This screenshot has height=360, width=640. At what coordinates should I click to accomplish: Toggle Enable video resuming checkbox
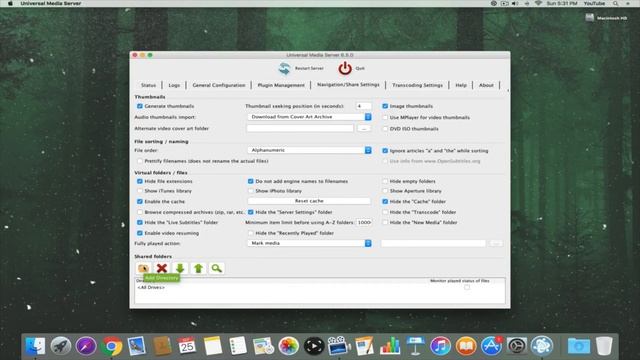[140, 233]
